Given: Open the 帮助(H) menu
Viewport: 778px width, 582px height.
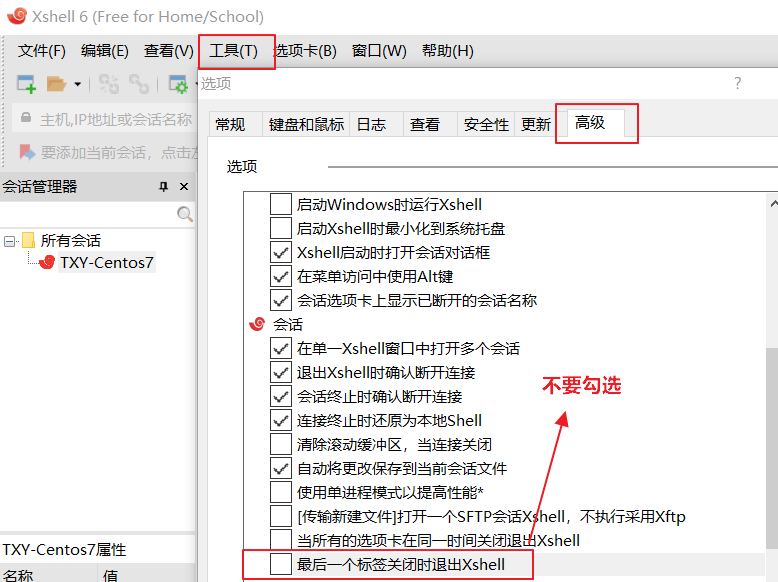Looking at the screenshot, I should click(x=448, y=51).
